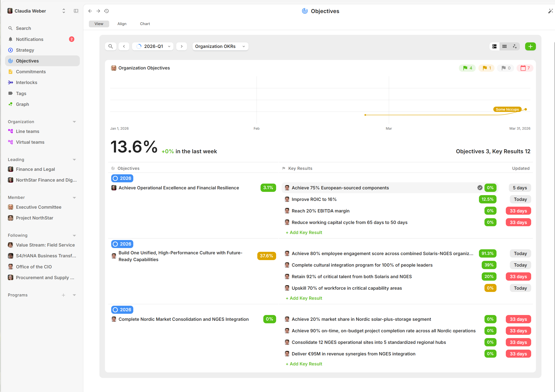The width and height of the screenshot is (555, 392).
Task: Go to next quarter arrow
Action: click(x=181, y=46)
